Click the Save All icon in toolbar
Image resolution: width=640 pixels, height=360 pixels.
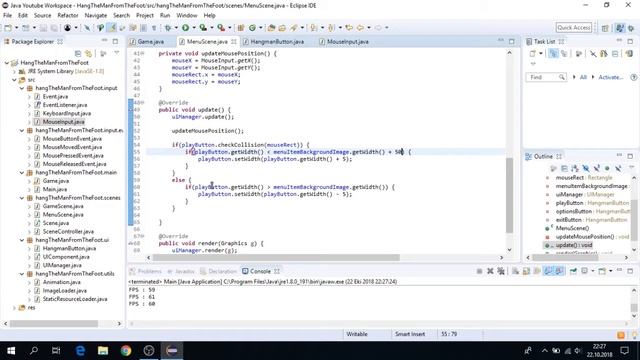pos(54,28)
